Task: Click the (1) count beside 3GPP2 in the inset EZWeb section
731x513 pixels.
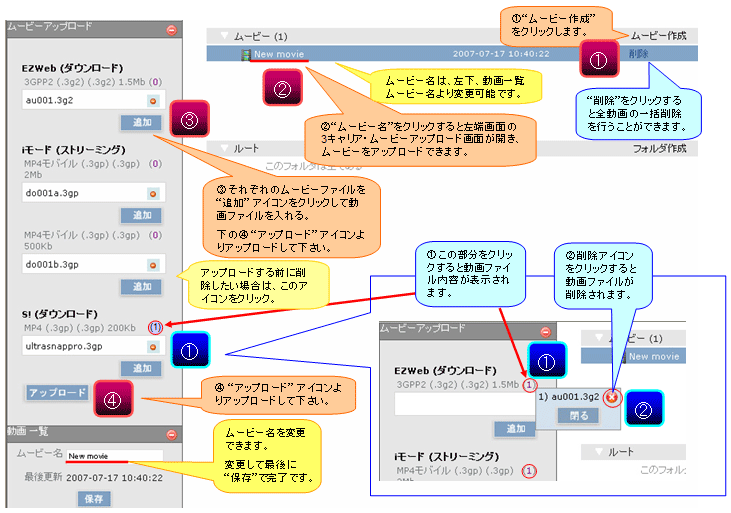Action: click(529, 385)
